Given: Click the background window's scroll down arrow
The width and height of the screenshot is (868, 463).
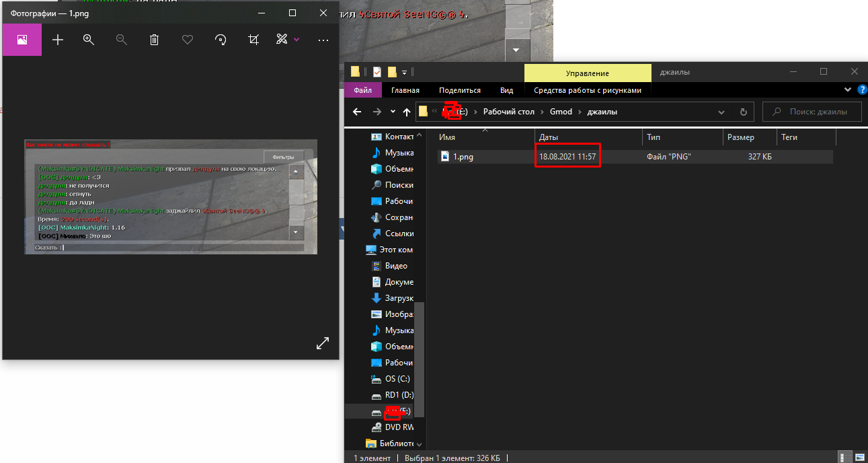Looking at the screenshot, I should (516, 50).
